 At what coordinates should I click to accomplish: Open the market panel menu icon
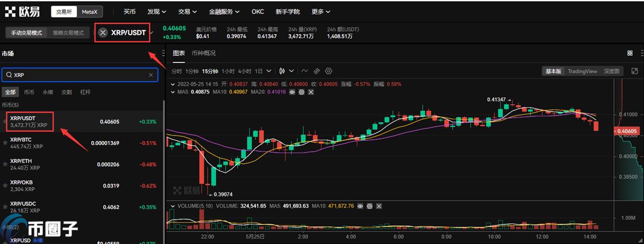(163, 53)
